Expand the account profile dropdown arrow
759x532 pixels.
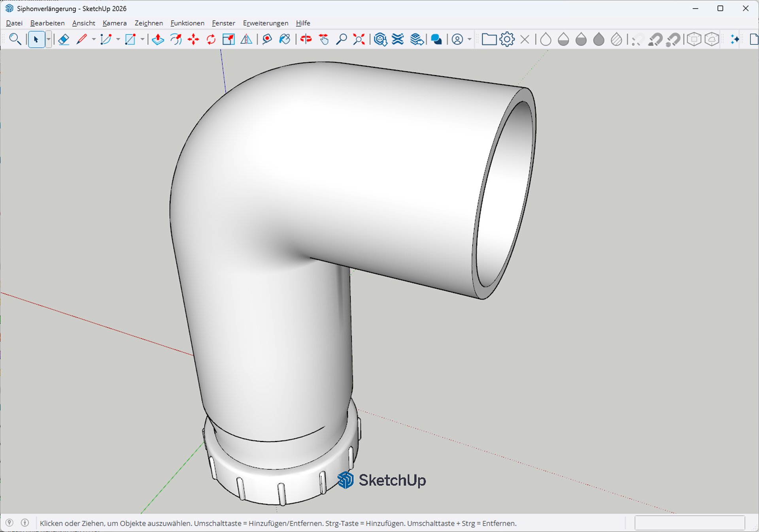tap(470, 39)
